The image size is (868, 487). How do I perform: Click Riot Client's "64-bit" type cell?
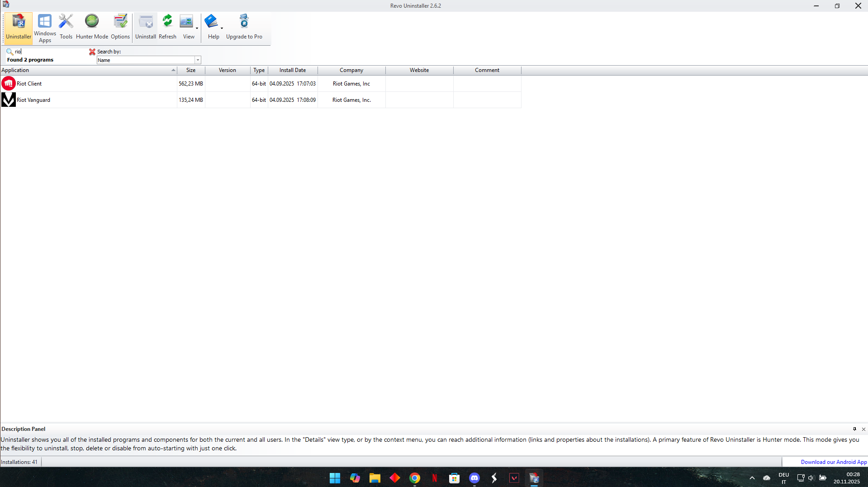[259, 84]
